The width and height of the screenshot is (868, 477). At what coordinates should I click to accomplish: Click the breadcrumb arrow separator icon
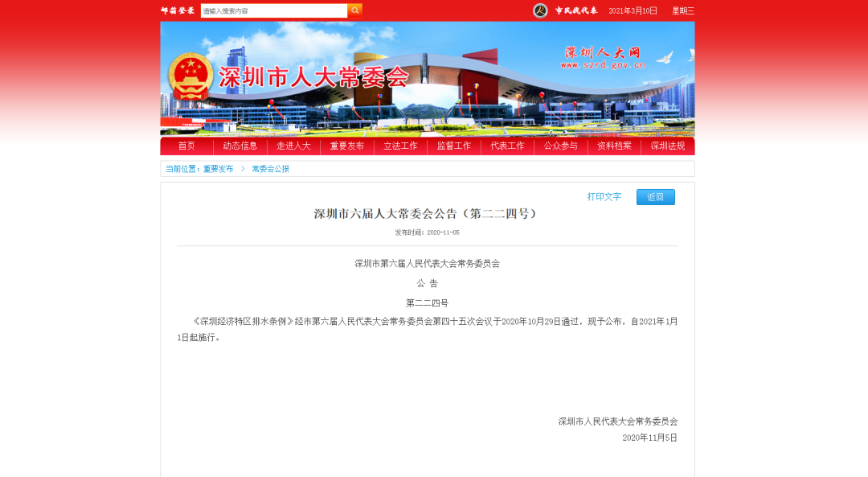pyautogui.click(x=243, y=169)
